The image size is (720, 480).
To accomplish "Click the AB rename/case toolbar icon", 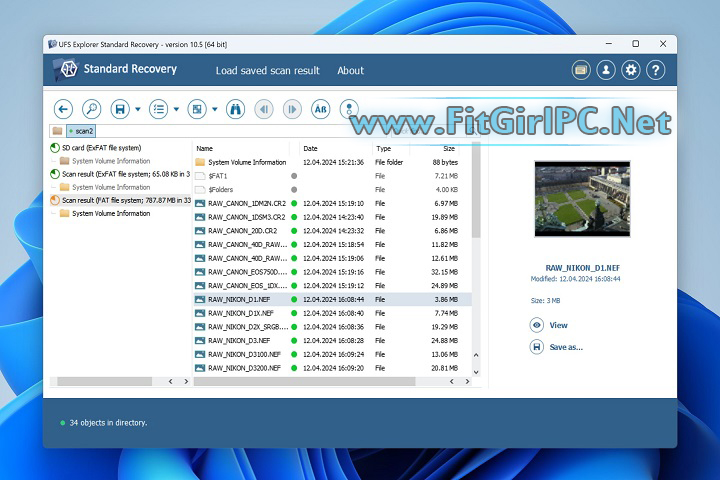I will pos(321,109).
